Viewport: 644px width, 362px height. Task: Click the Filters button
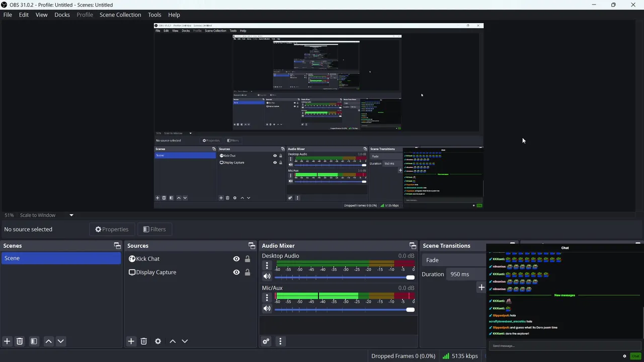(x=154, y=229)
